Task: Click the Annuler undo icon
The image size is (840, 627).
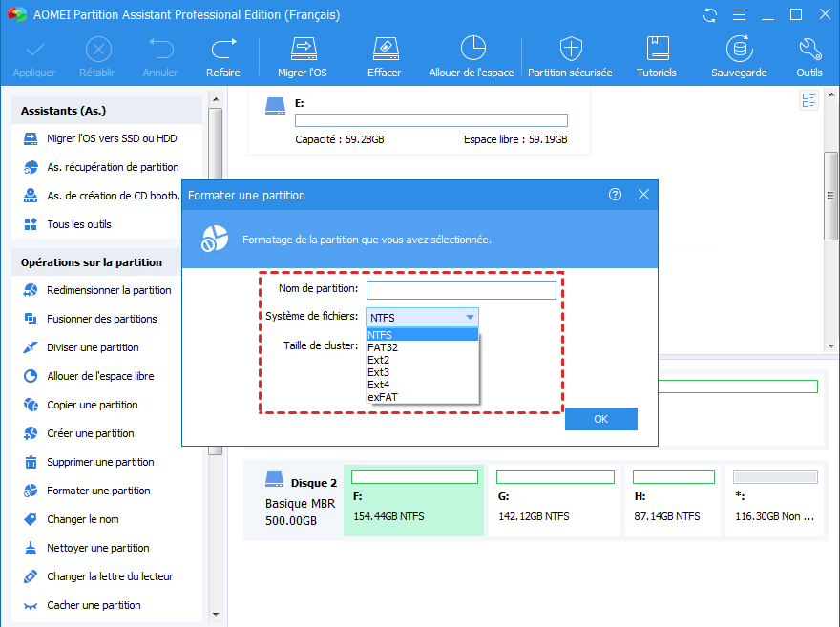Action: [160, 50]
